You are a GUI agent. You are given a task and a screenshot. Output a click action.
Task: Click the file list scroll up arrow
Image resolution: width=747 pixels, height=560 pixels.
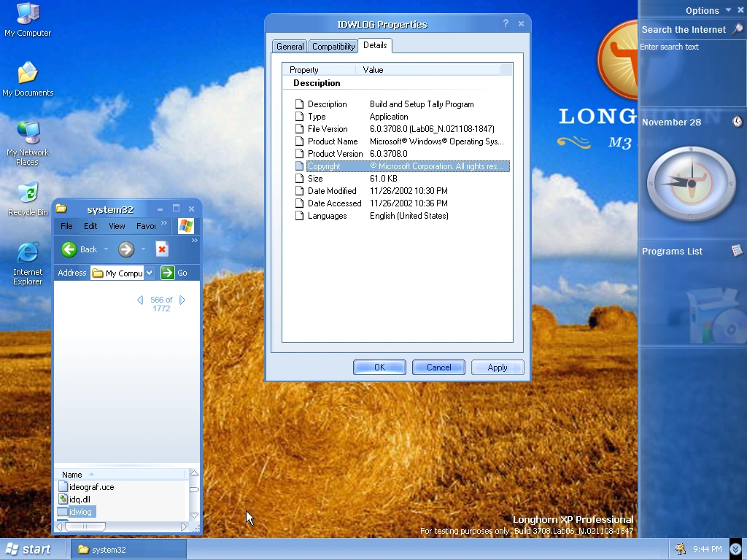tap(194, 473)
